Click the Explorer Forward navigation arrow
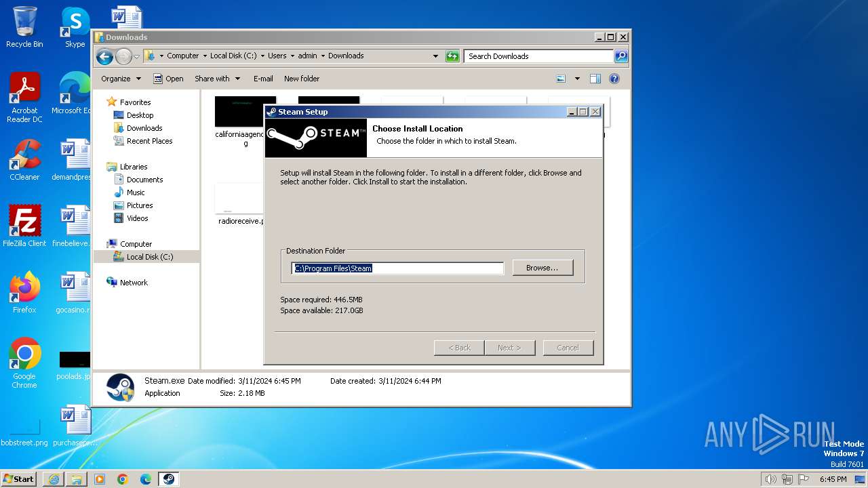868x488 pixels. click(x=123, y=56)
